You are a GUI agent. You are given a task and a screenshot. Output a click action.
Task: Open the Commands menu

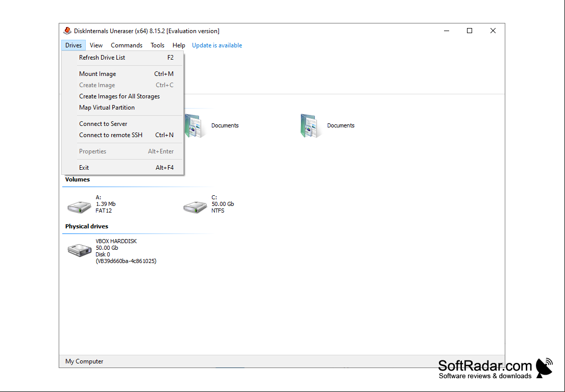pyautogui.click(x=127, y=45)
